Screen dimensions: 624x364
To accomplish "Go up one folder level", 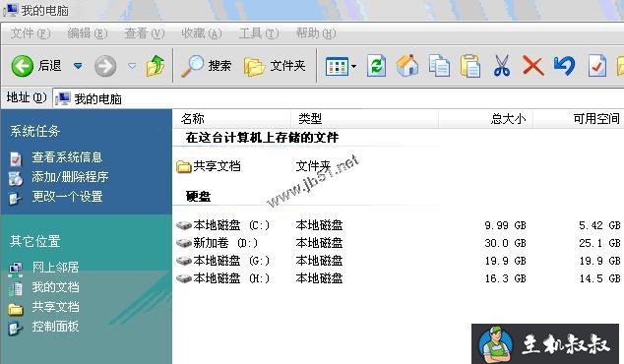I will click(156, 66).
